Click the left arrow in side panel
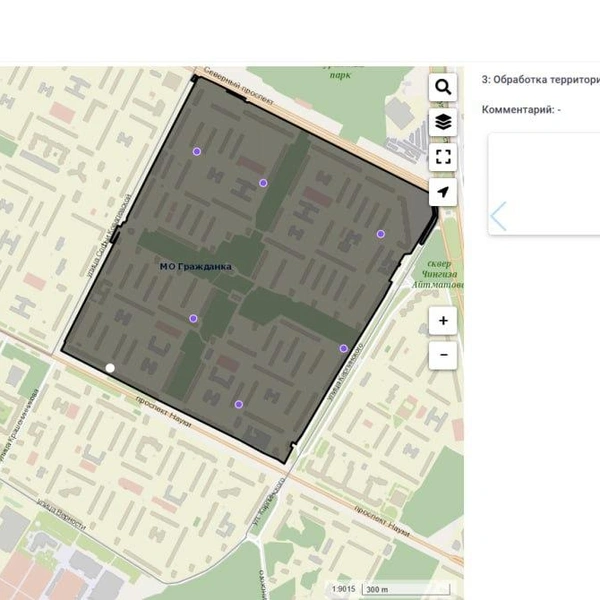 [499, 216]
